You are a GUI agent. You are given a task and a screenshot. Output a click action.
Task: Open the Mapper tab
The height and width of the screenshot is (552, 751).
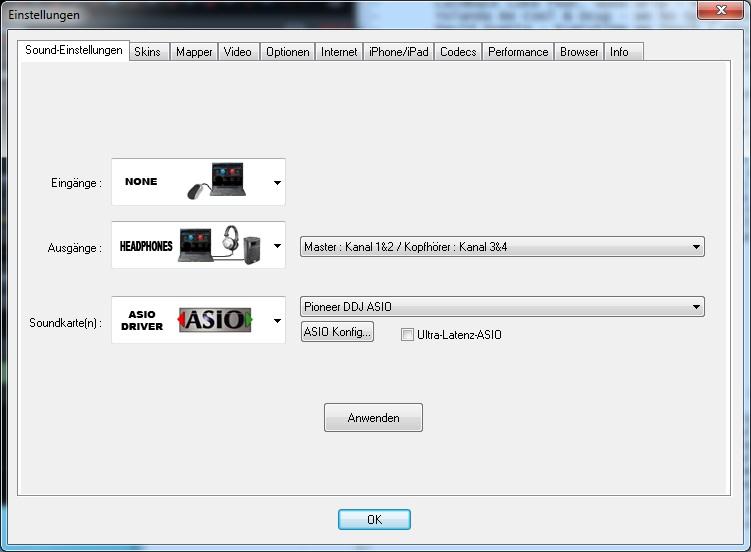pyautogui.click(x=194, y=52)
